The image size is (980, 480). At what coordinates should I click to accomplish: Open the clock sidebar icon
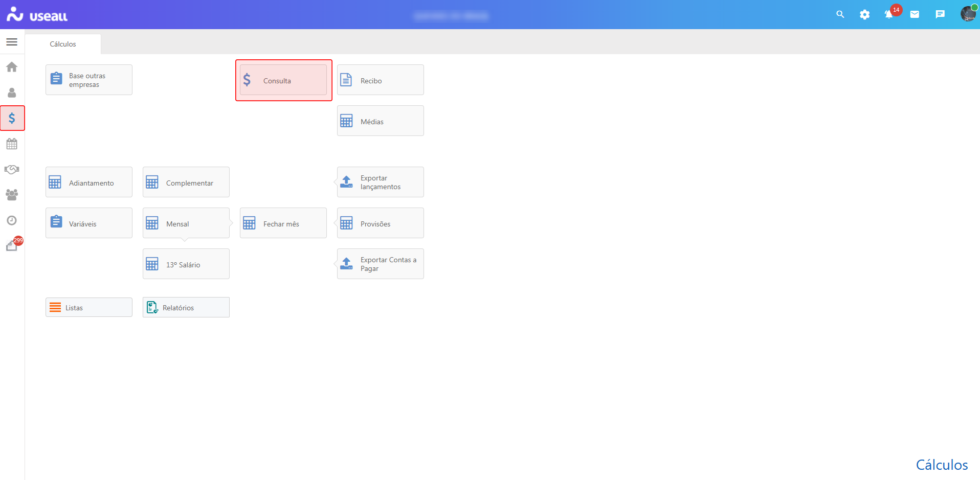(12, 220)
